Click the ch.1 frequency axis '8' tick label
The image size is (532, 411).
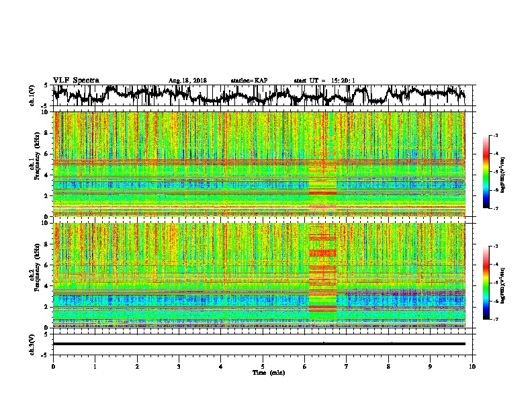48,133
